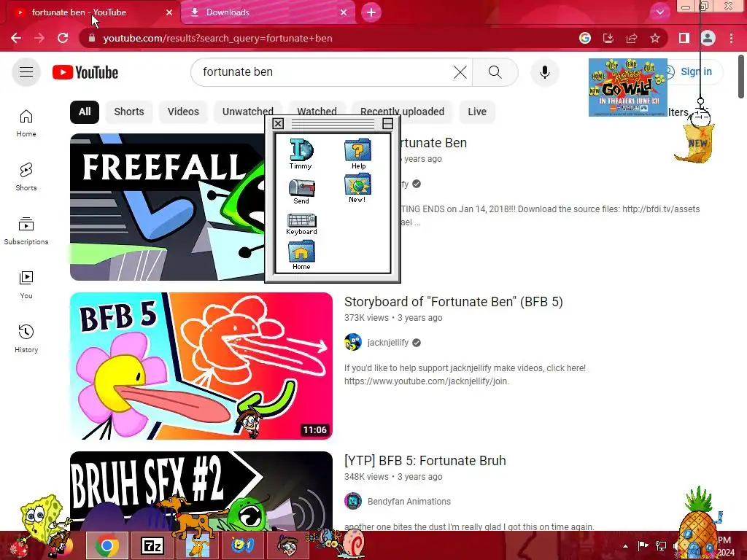Click the youtube.com URL in the address bar
747x560 pixels.
[217, 38]
